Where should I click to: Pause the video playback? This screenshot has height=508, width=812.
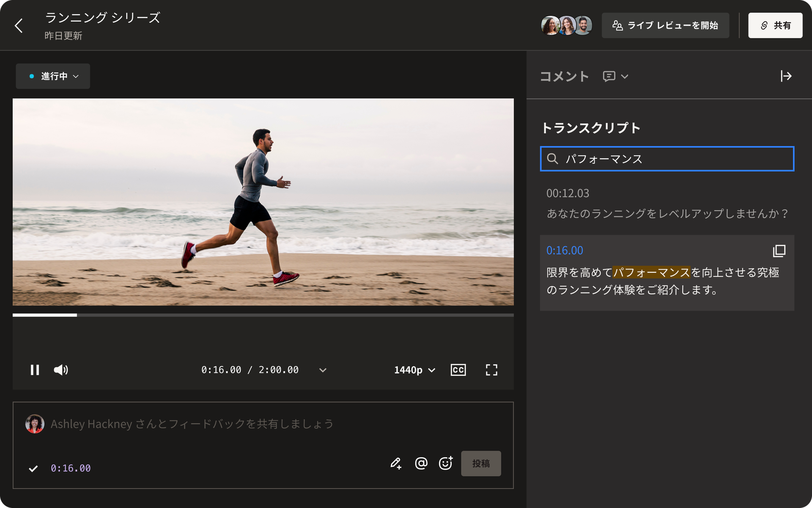click(35, 370)
